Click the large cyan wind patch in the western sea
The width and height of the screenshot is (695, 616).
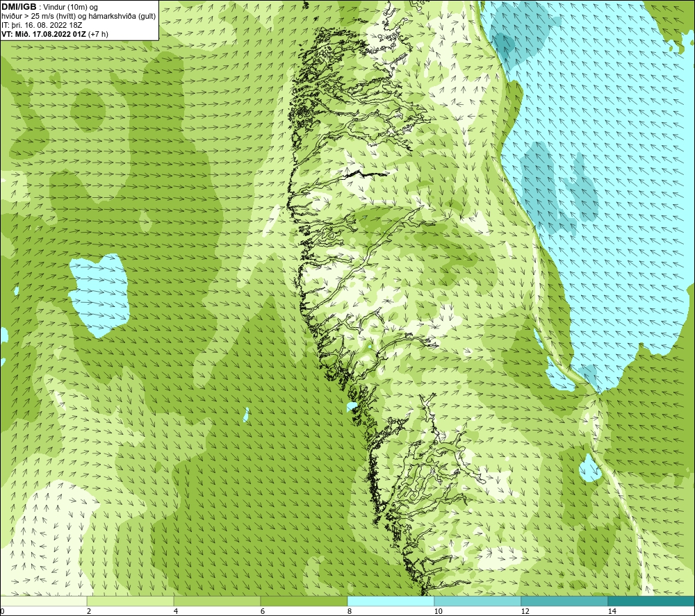coord(99,294)
